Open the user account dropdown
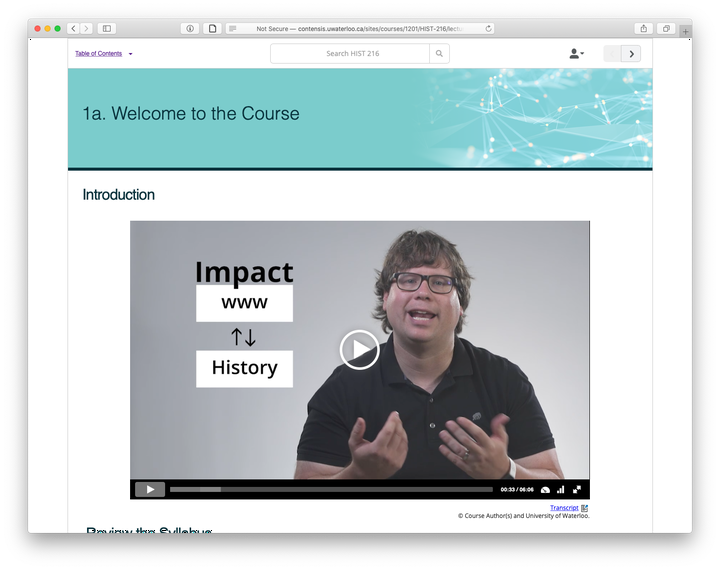The width and height of the screenshot is (720, 570). coord(577,54)
